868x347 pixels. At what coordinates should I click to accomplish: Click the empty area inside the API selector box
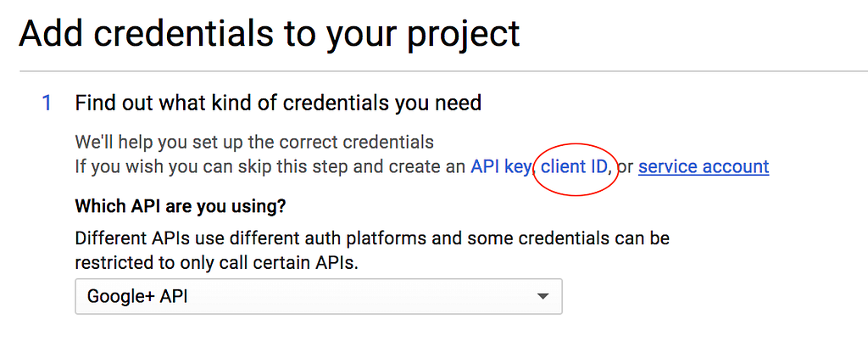coord(359,297)
